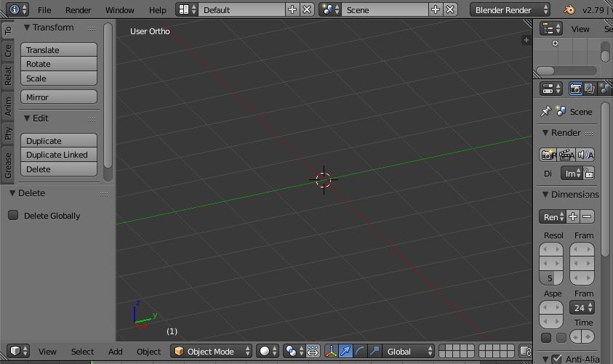Click the Rotate button
The image size is (613, 364).
(x=59, y=64)
